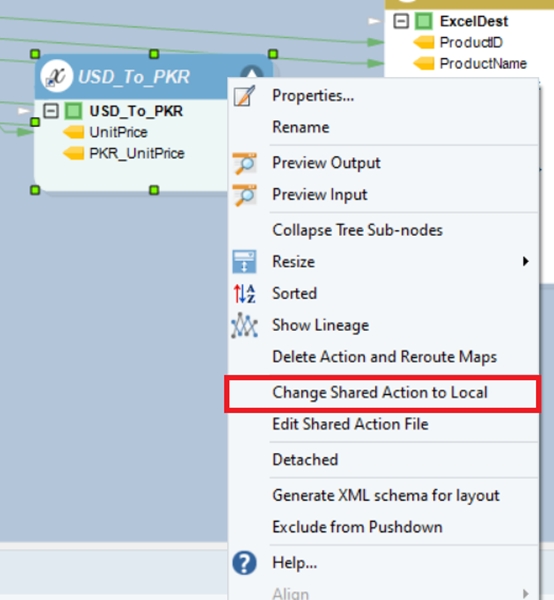Select the PKR_UnitPrice field
This screenshot has height=600, width=554.
click(137, 153)
